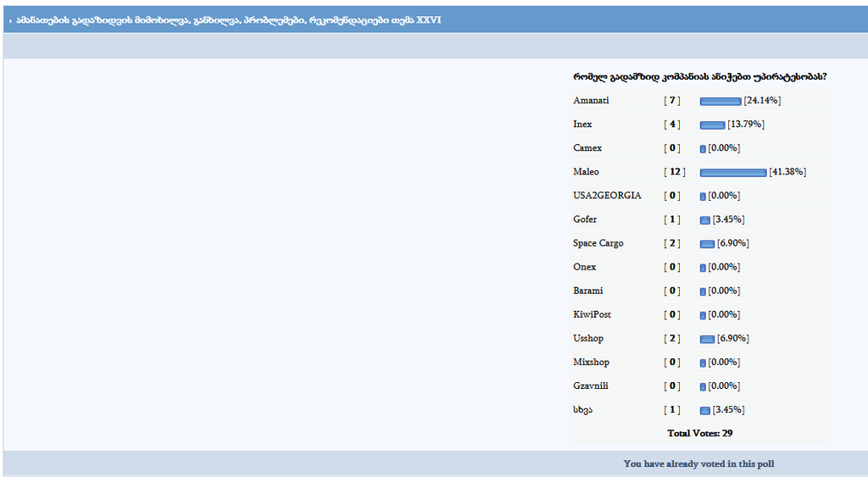This screenshot has height=477, width=868.
Task: Click the სხვა result bar
Action: click(x=704, y=411)
